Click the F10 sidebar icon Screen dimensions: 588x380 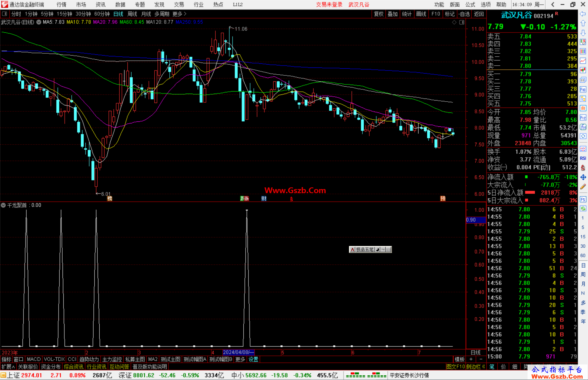click(x=583, y=89)
